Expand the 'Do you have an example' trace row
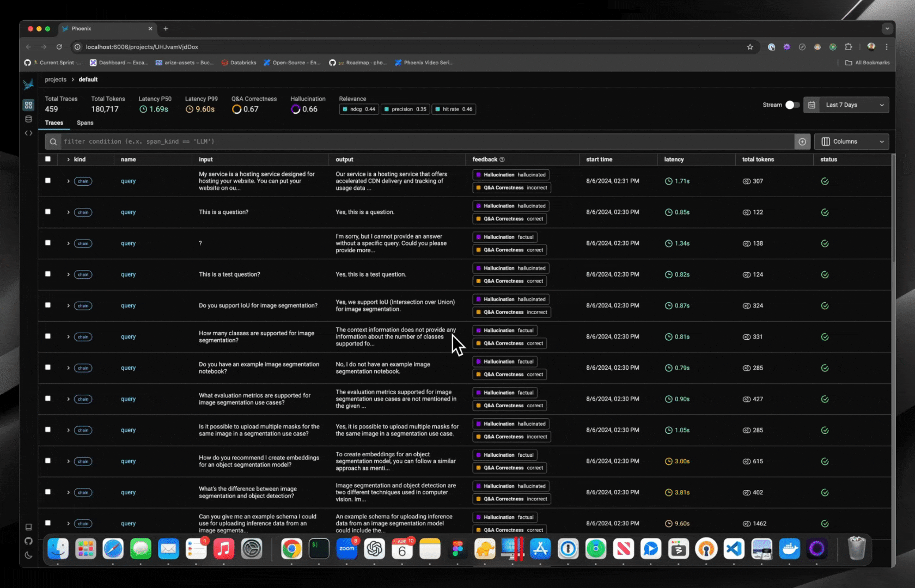The width and height of the screenshot is (915, 588). point(68,368)
